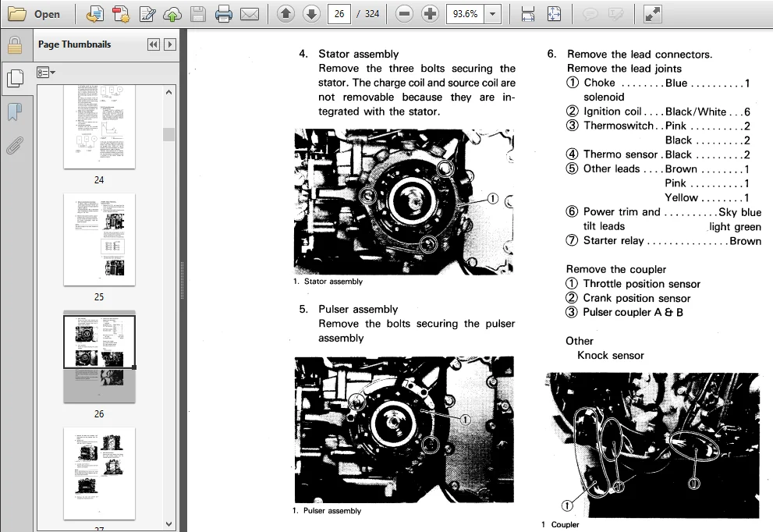The width and height of the screenshot is (773, 532).
Task: Click the highlight text tool icon
Action: tap(615, 14)
